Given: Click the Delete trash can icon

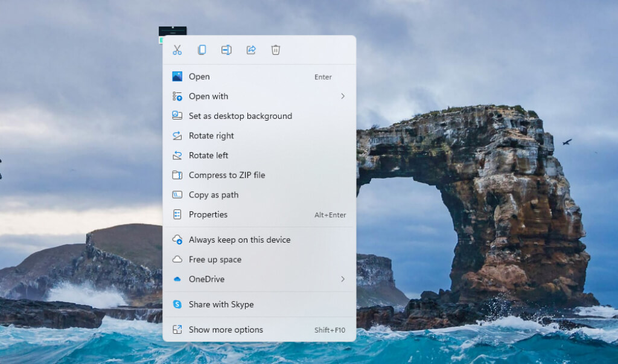Looking at the screenshot, I should click(x=276, y=50).
